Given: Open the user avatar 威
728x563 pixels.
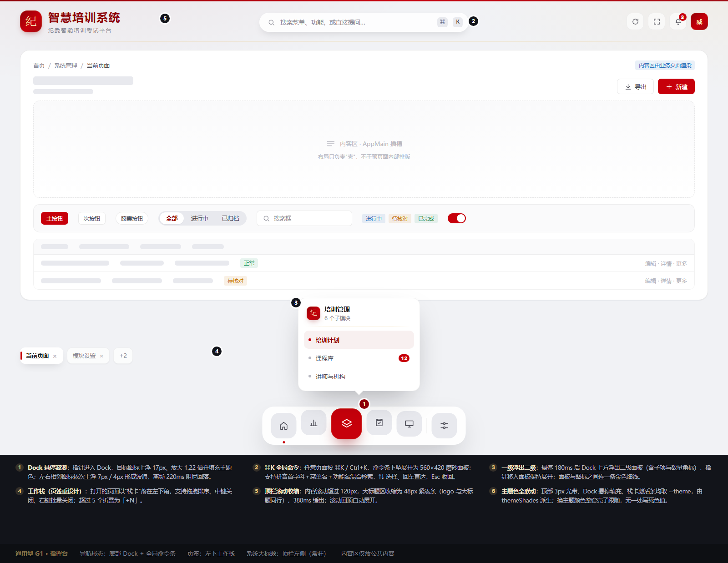Looking at the screenshot, I should [699, 21].
